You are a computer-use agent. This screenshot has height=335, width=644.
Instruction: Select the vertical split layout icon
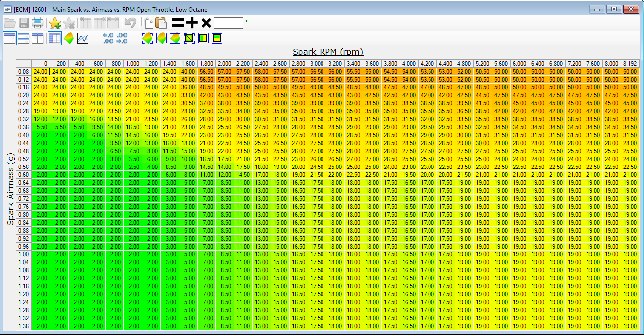coord(37,38)
